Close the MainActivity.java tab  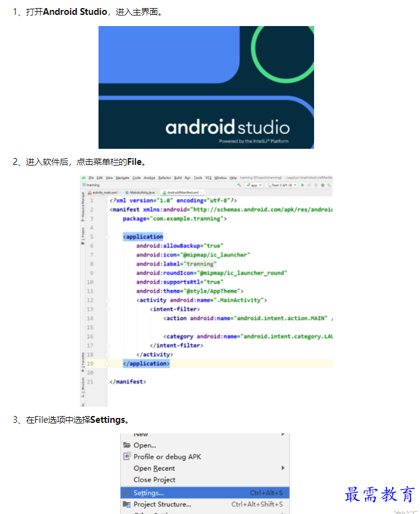157,192
